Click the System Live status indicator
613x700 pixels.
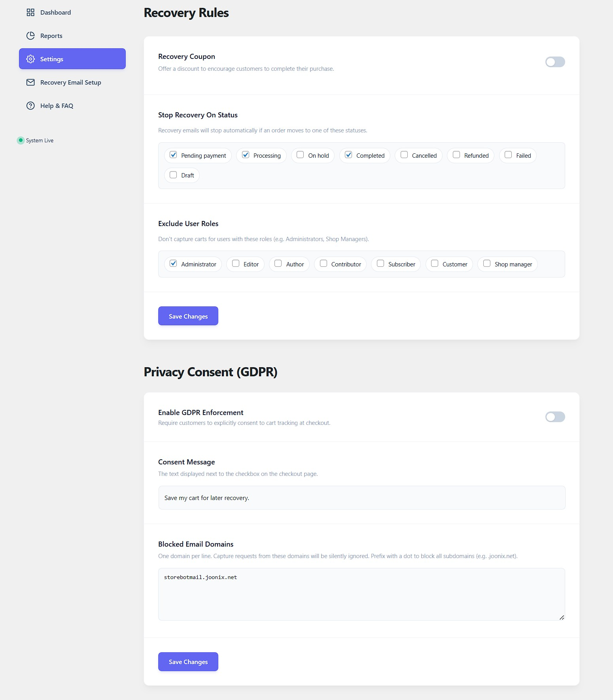(x=21, y=140)
